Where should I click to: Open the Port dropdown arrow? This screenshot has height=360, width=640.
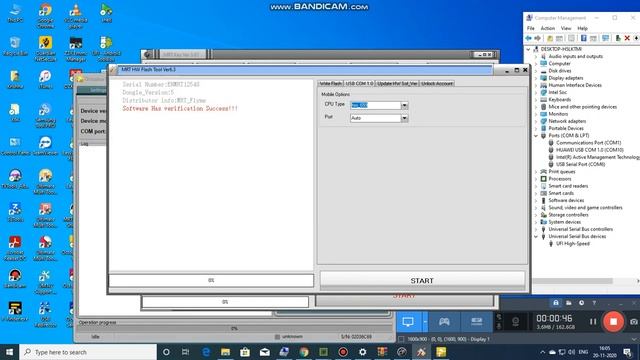click(404, 118)
